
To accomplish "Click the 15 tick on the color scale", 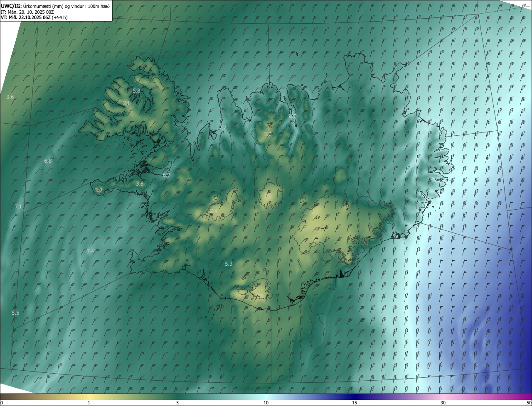I will (x=355, y=403).
